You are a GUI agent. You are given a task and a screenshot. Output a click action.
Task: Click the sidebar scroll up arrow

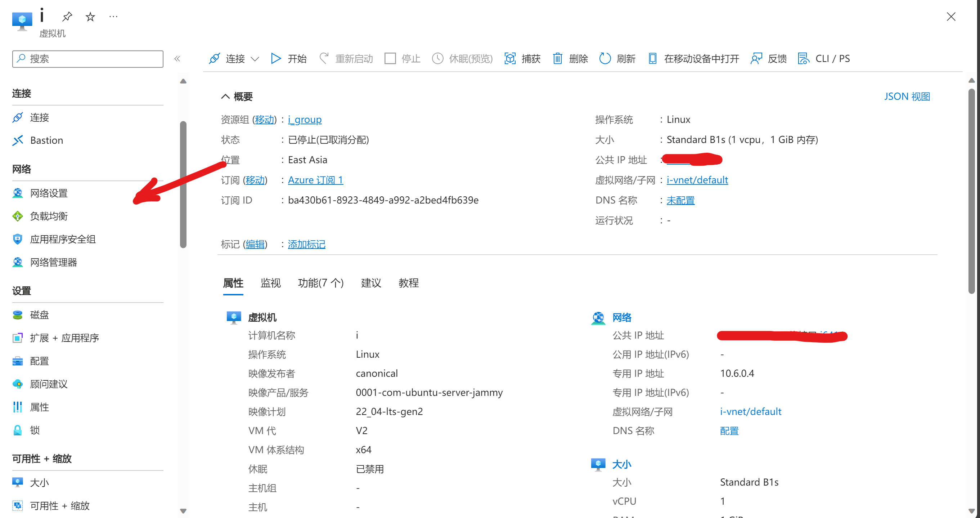[183, 81]
